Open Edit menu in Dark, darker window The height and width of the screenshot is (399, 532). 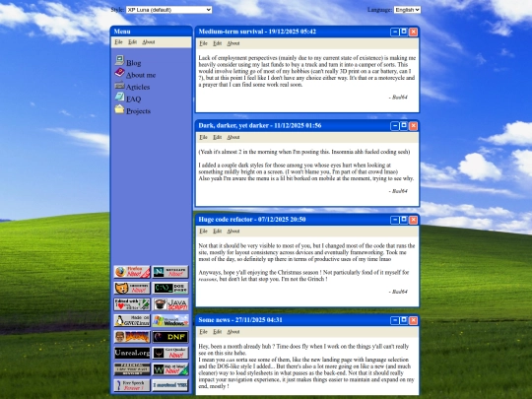(x=217, y=137)
